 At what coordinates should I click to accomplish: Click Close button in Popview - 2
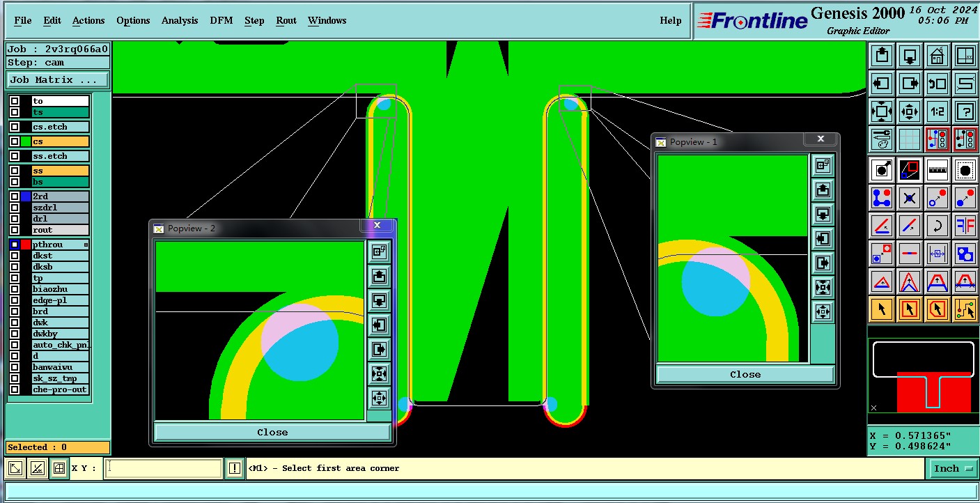[x=272, y=432]
